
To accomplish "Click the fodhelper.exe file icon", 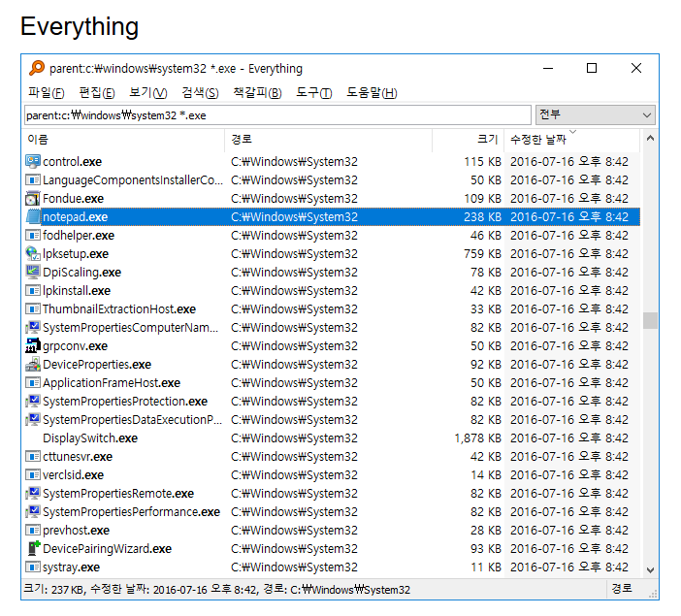I will click(x=33, y=236).
